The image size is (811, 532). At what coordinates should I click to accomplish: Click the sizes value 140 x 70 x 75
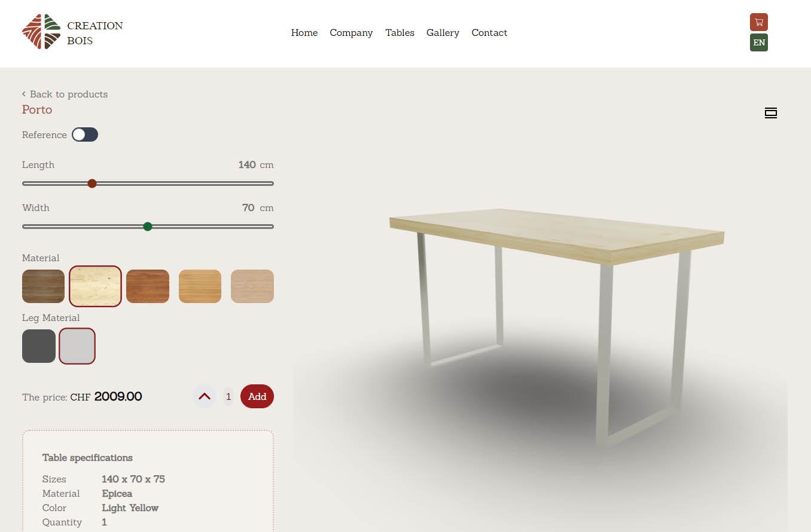[x=133, y=479]
